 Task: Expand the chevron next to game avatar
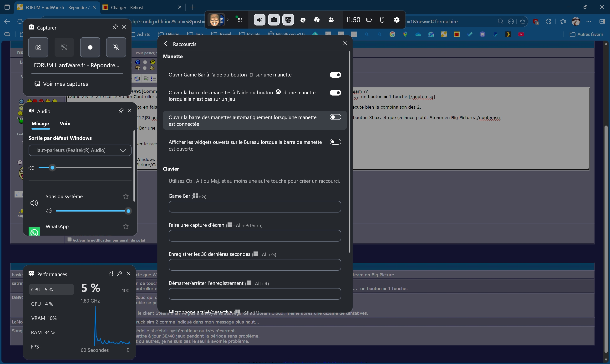(x=228, y=20)
